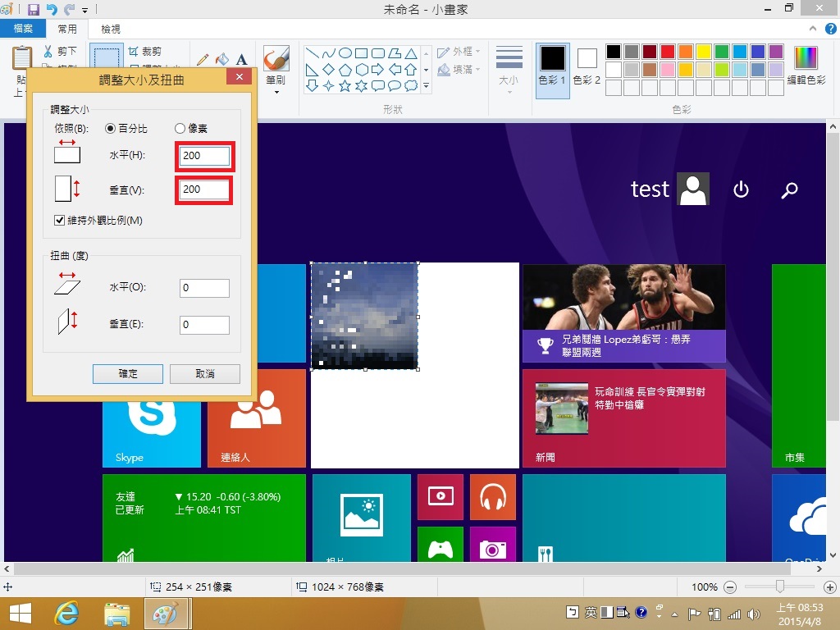Pick the Five-point star shape
Image resolution: width=840 pixels, height=630 pixels.
click(345, 85)
